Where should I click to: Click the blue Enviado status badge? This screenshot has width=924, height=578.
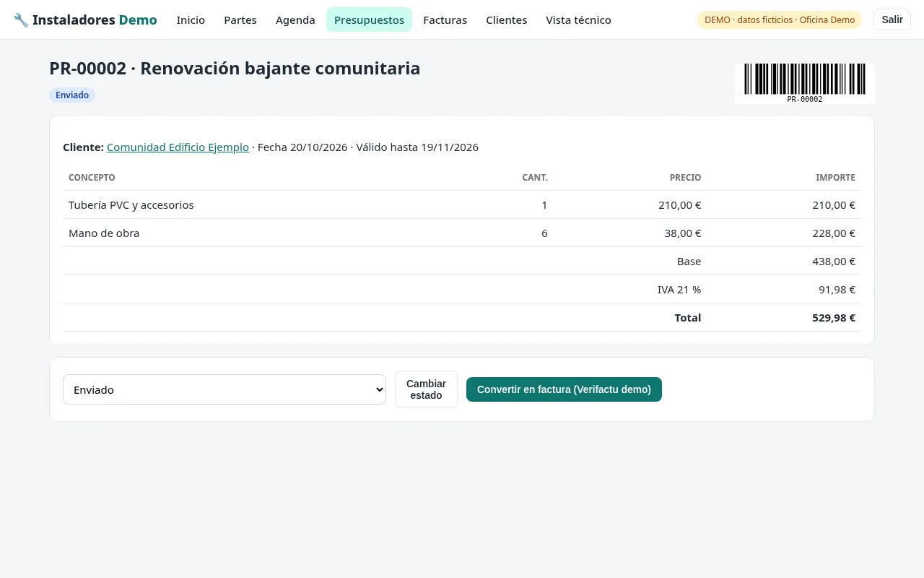coord(72,95)
